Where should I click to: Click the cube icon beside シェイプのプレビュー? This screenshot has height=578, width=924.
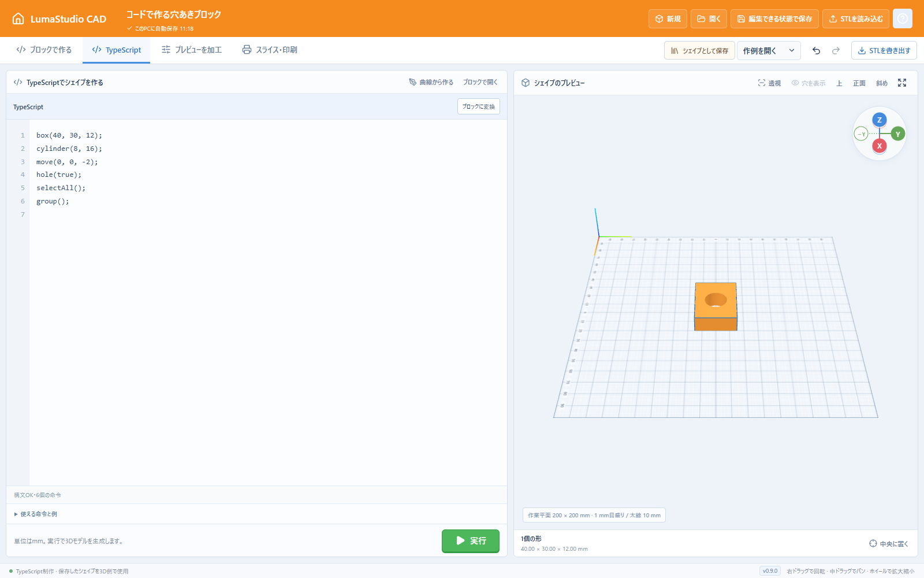click(x=526, y=83)
